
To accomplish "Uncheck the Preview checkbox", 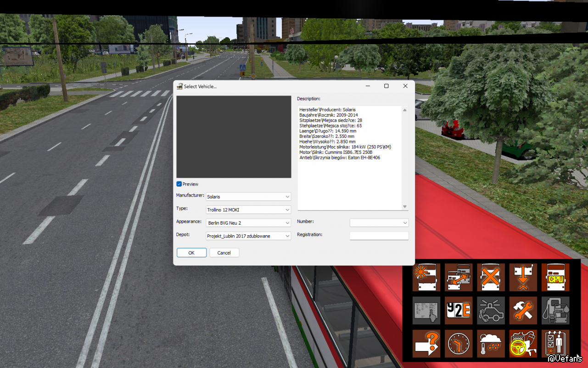I will (x=179, y=184).
